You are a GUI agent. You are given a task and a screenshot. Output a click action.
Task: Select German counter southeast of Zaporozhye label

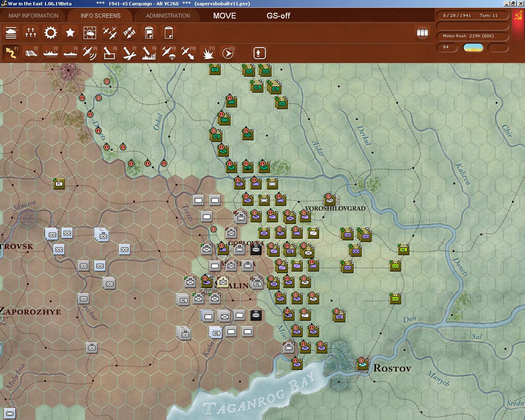point(92,348)
